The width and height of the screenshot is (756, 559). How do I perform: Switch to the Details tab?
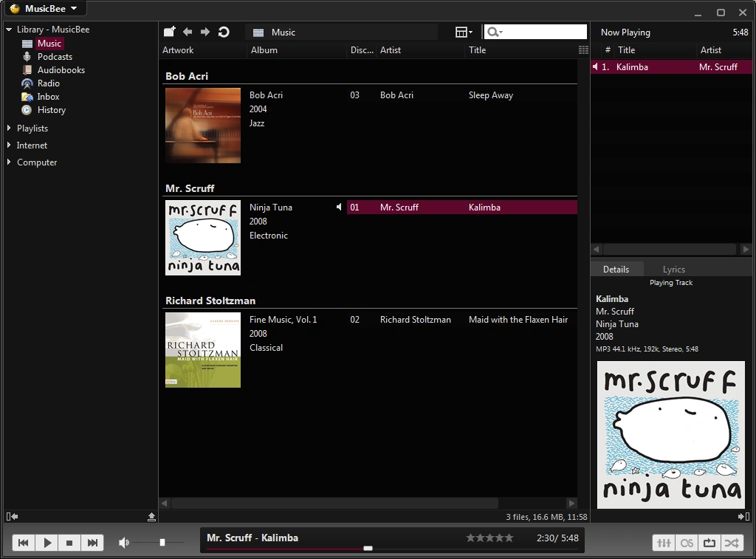[x=617, y=269]
